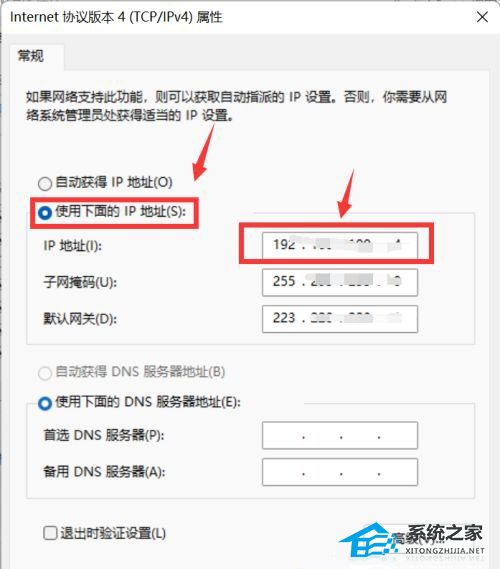Screen dimensions: 500x569
Task: Click the 192 octet in IP address box
Action: tap(284, 245)
